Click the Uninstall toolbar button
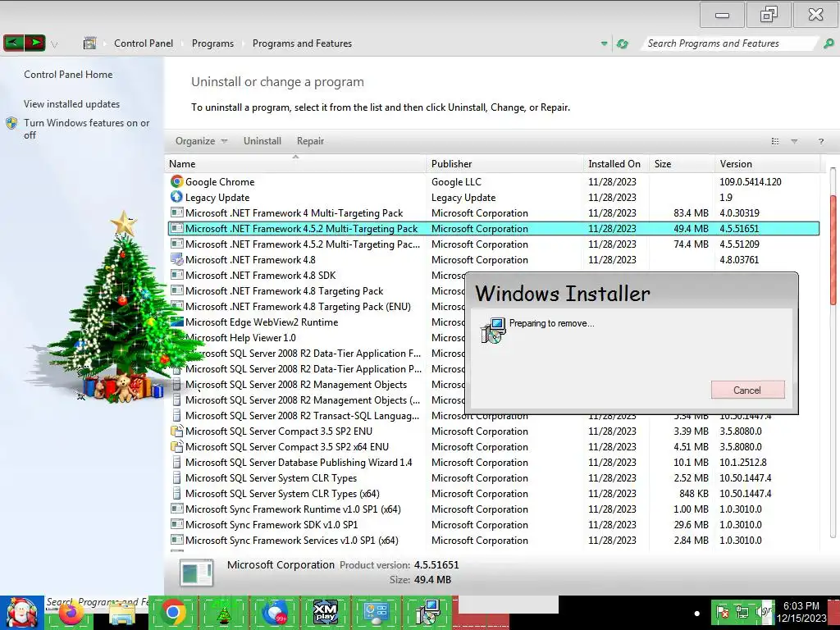Image resolution: width=840 pixels, height=630 pixels. coord(262,141)
